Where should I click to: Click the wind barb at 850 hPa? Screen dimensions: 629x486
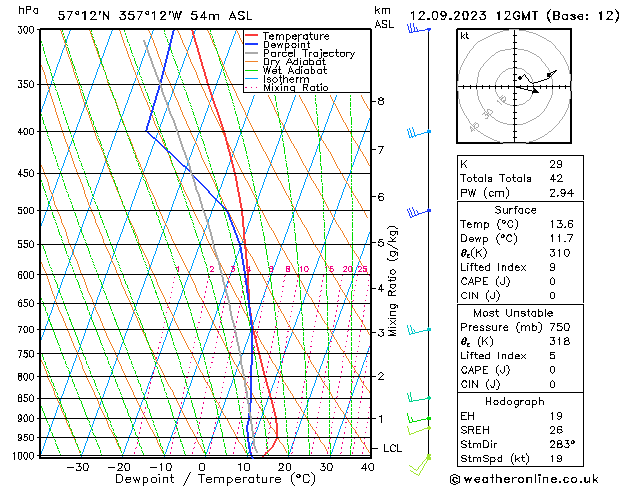coord(420,398)
